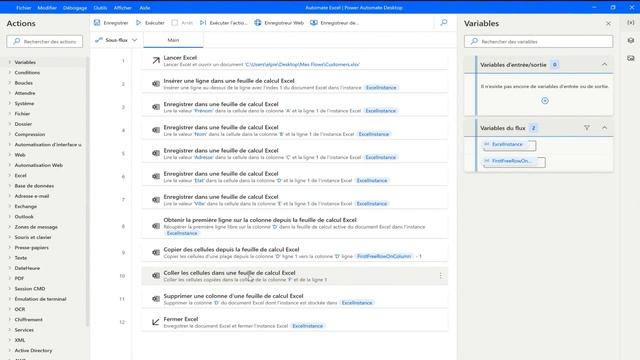Select the step writing 'Ville' in column E
640x360 pixels.
[295, 200]
